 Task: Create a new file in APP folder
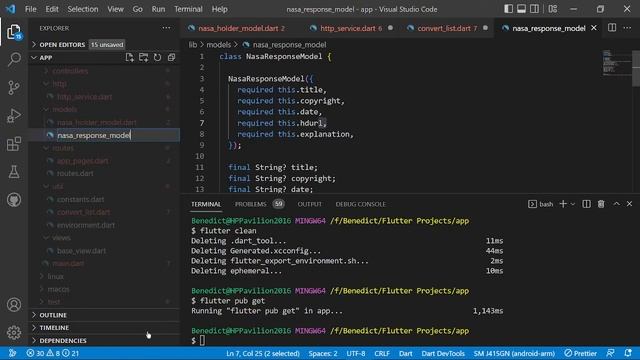129,58
